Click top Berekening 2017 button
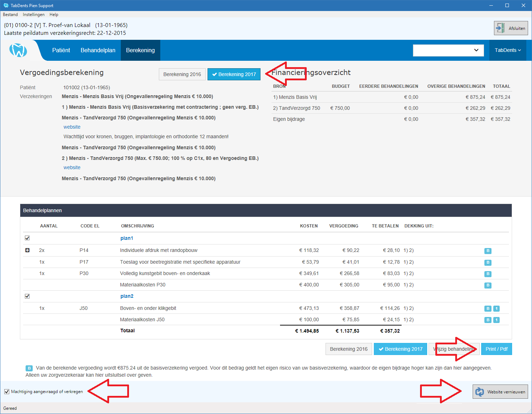Viewport: 532px width, 414px height. click(x=234, y=74)
